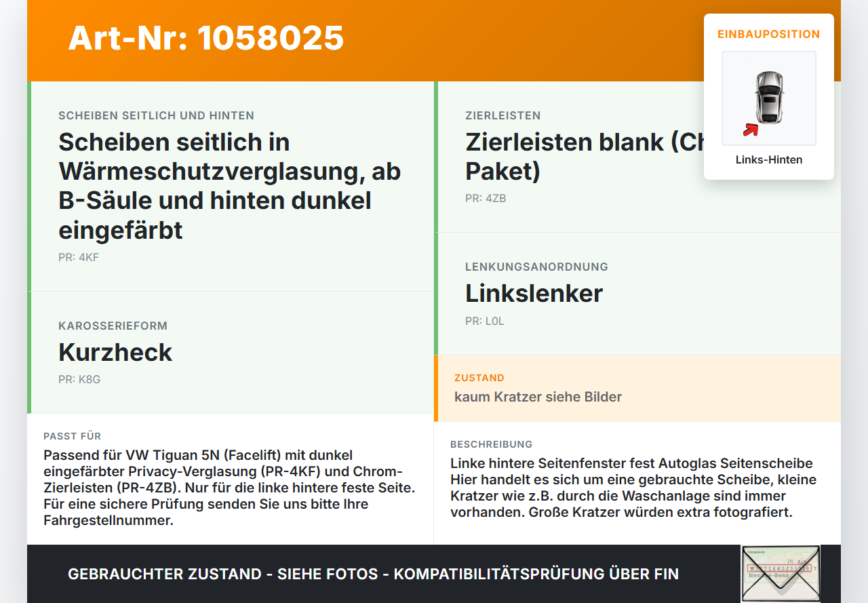This screenshot has width=868, height=603.
Task: Select the PASST FÜR heading
Action: (x=72, y=436)
